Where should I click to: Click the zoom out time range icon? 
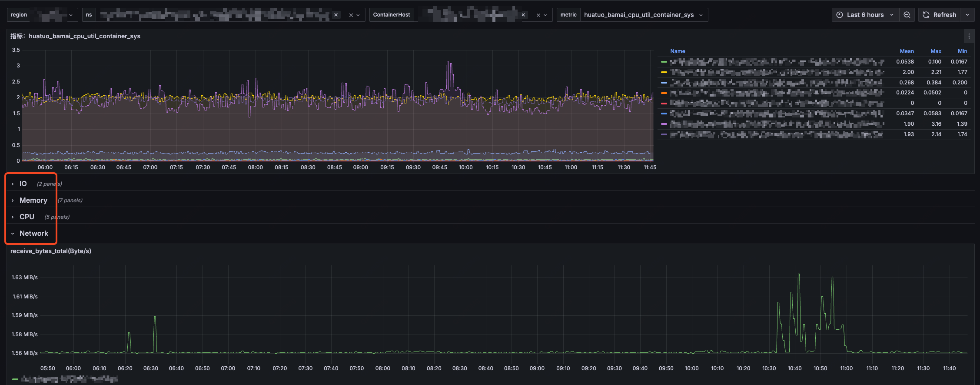pos(907,15)
